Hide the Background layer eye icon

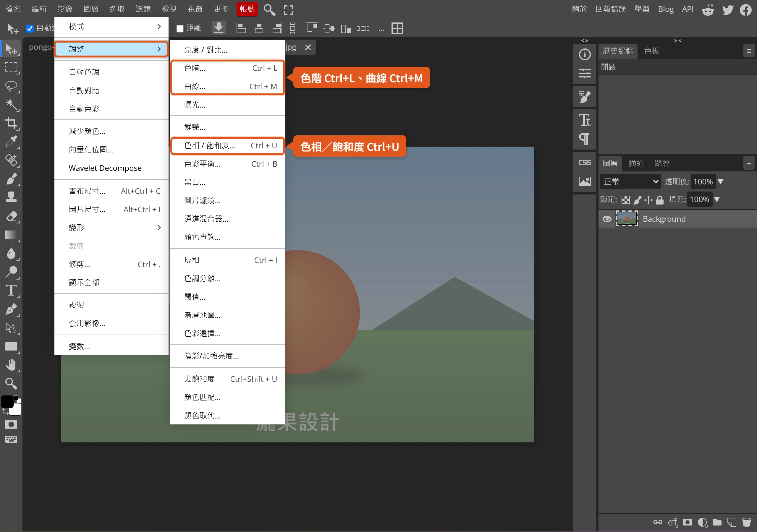click(x=607, y=219)
